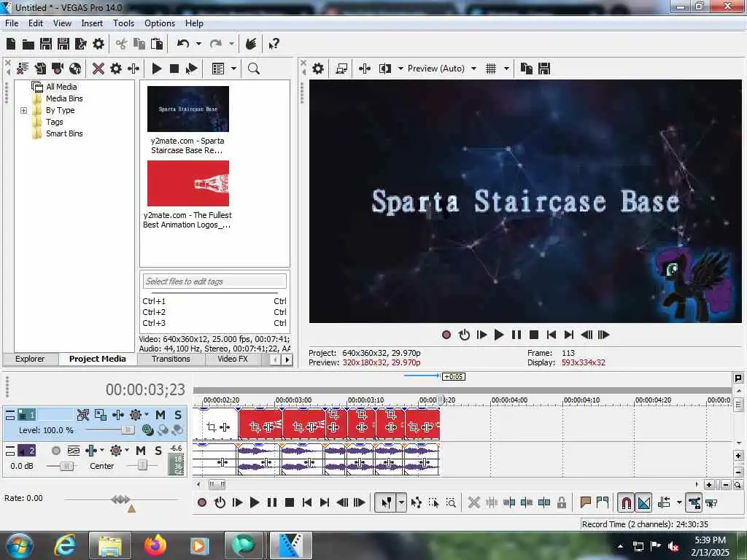Undo the last action
This screenshot has height=560, width=747.
(183, 44)
